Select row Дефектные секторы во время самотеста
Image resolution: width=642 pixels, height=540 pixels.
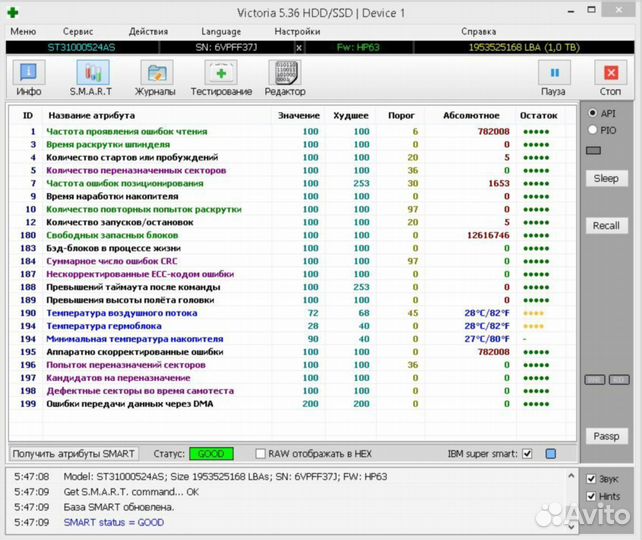(x=292, y=391)
